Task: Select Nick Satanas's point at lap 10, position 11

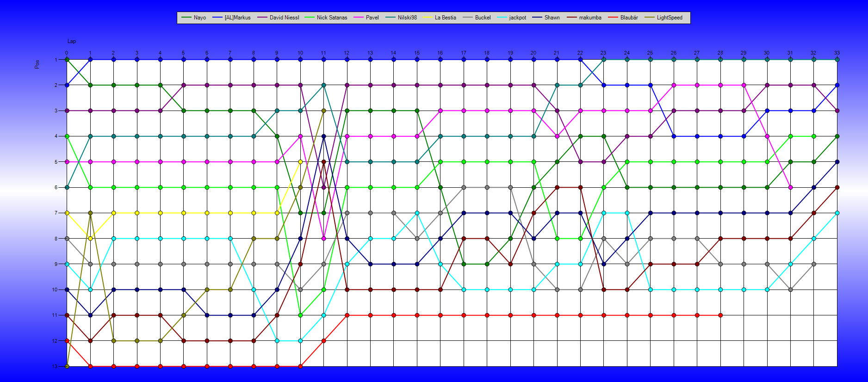Action: click(300, 315)
